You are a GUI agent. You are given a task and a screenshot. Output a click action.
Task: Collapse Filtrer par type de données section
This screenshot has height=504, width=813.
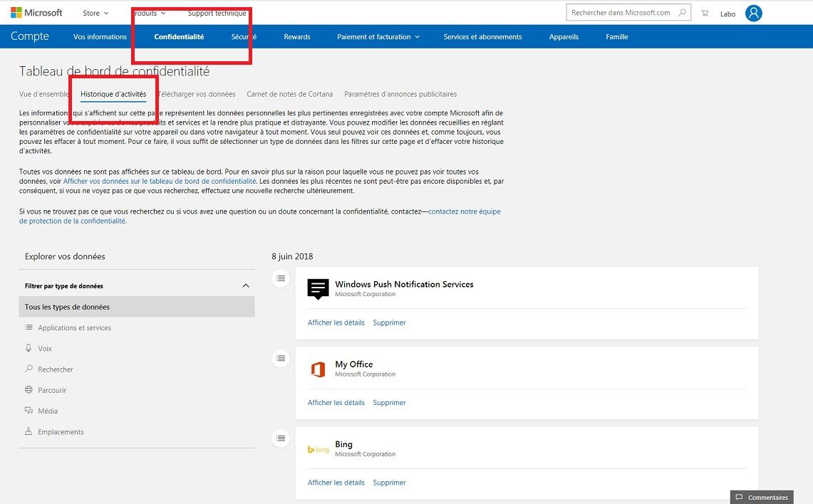(246, 286)
